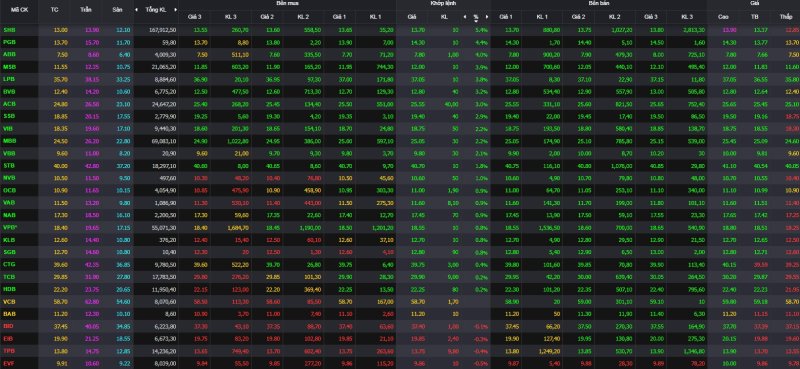This screenshot has height=369, width=800.
Task: Select the PGB stock symbol
Action: (x=9, y=42)
